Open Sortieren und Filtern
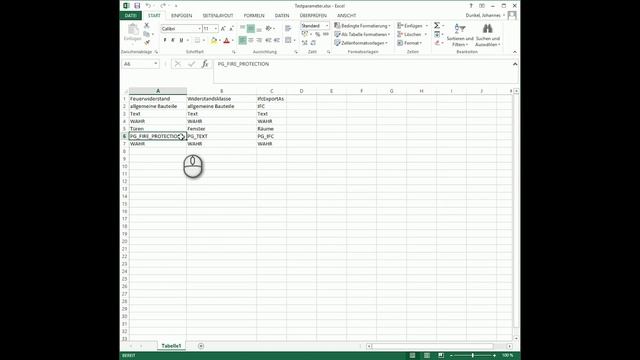Image resolution: width=640 pixels, height=360 pixels. (x=460, y=35)
